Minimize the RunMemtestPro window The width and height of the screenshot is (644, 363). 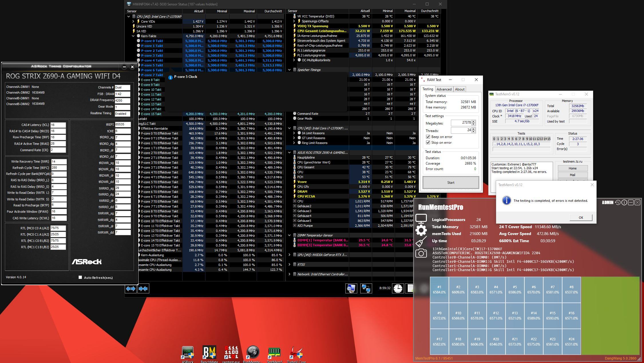click(x=631, y=202)
